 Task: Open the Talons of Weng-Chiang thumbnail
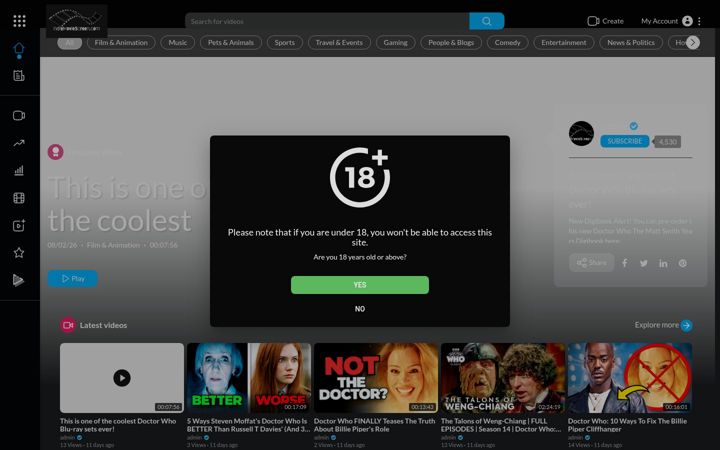[503, 378]
